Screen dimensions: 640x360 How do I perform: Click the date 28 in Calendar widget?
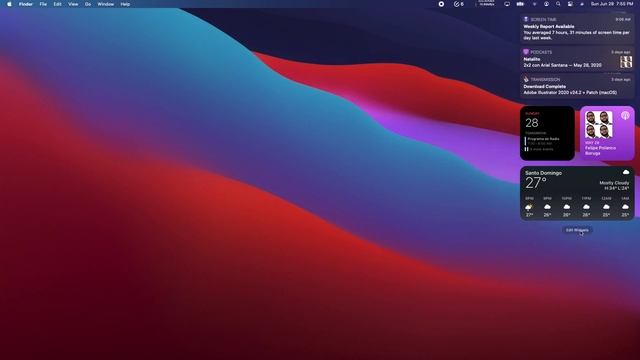(531, 122)
